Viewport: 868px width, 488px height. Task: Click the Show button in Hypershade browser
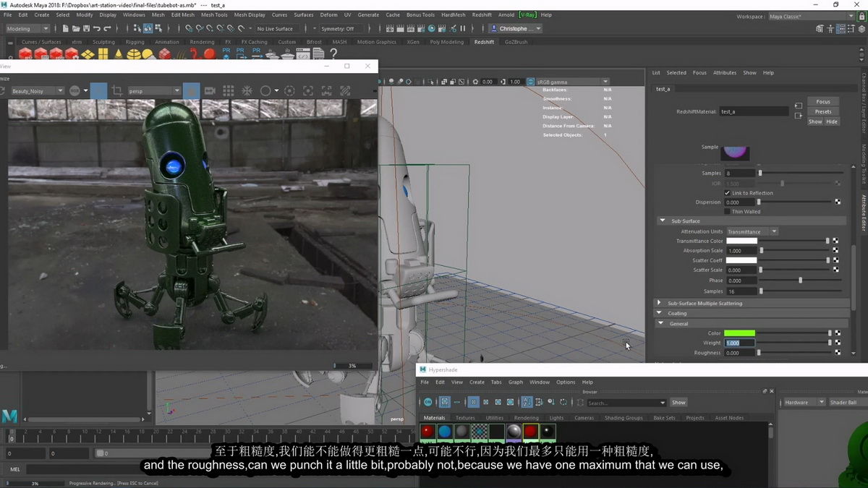point(678,402)
